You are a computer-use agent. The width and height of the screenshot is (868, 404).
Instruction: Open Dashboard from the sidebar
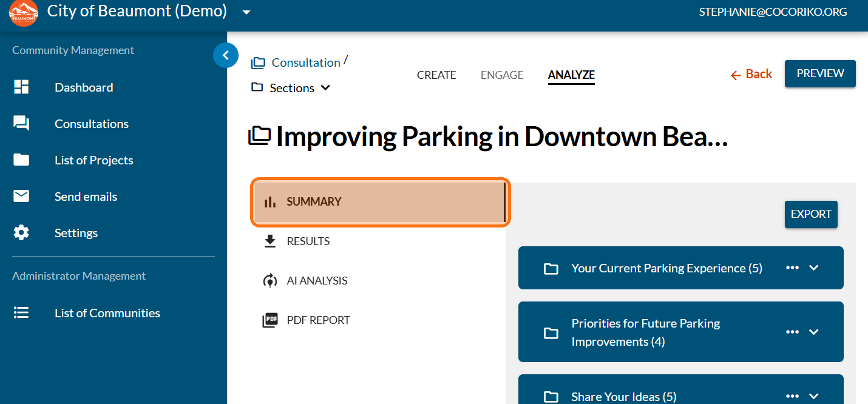click(x=84, y=87)
